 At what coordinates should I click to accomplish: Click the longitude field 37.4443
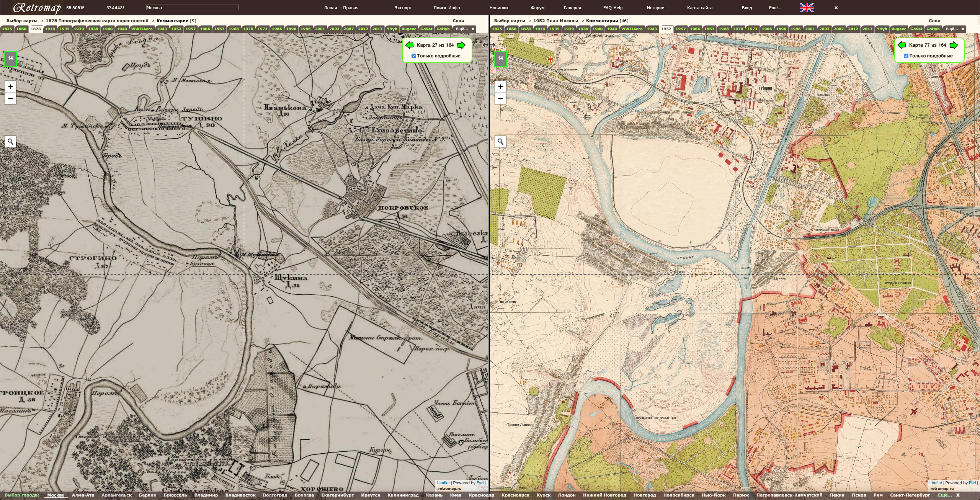(x=115, y=8)
